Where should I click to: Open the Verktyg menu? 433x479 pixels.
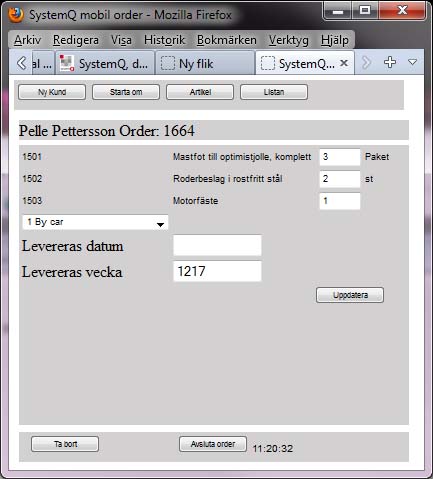click(x=289, y=40)
